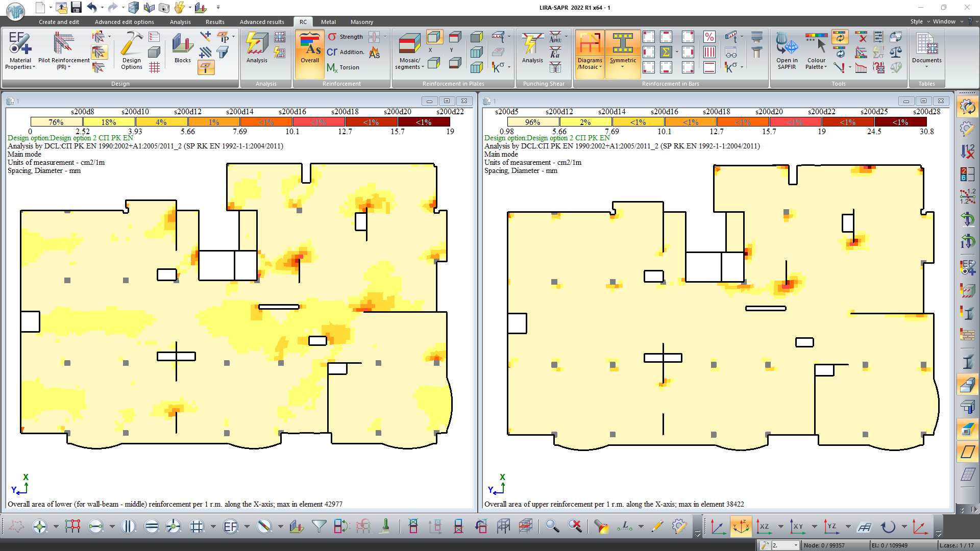Click the magnifier search icon in bottom toolbar
Screen dimensions: 980x551
click(x=552, y=526)
